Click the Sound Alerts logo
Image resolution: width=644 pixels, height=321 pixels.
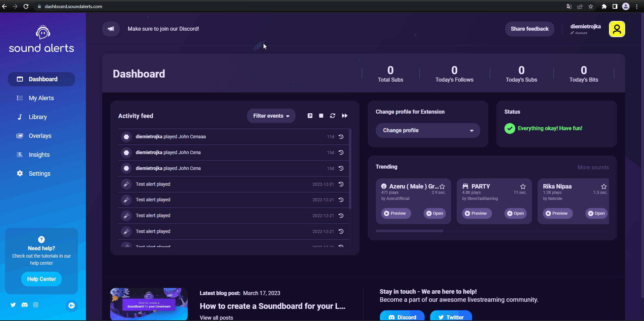(x=41, y=39)
